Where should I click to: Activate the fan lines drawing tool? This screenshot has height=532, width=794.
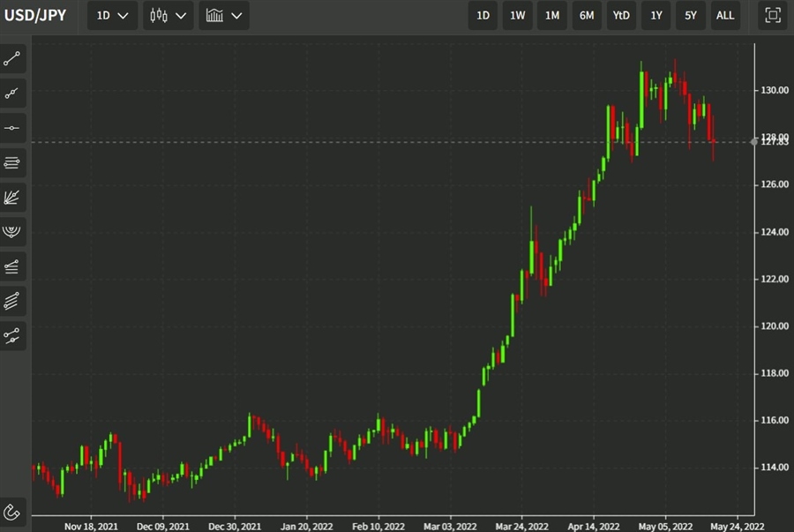12,197
